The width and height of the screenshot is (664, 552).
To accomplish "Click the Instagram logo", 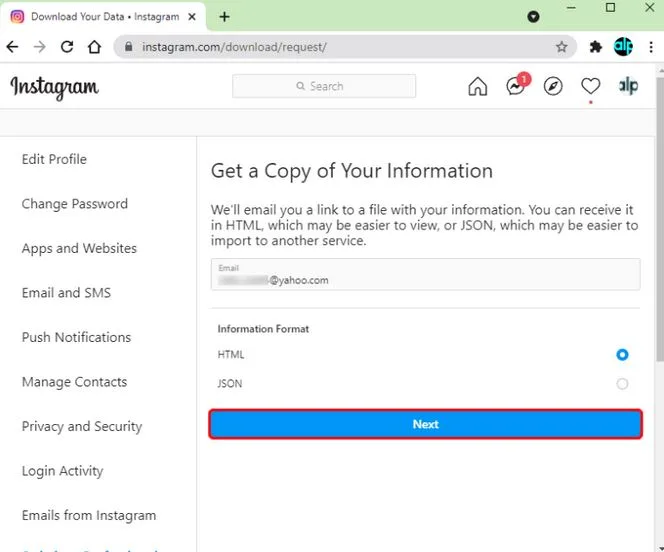I will point(55,87).
